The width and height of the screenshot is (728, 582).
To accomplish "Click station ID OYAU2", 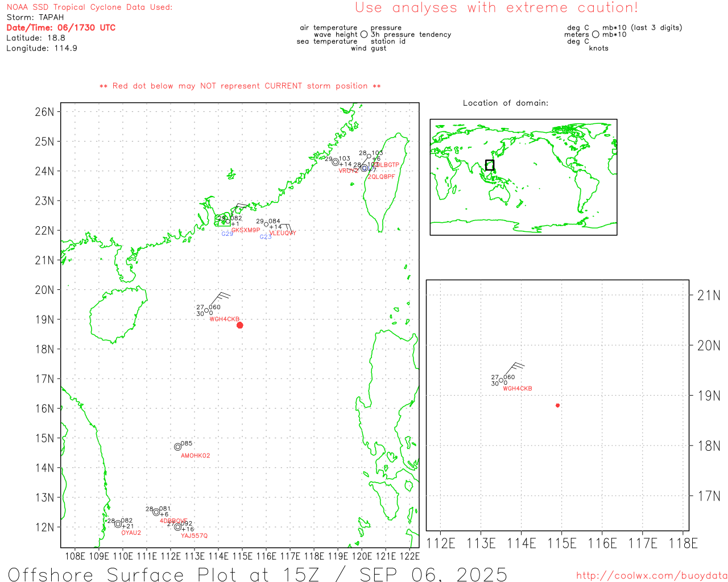I will pos(131,533).
